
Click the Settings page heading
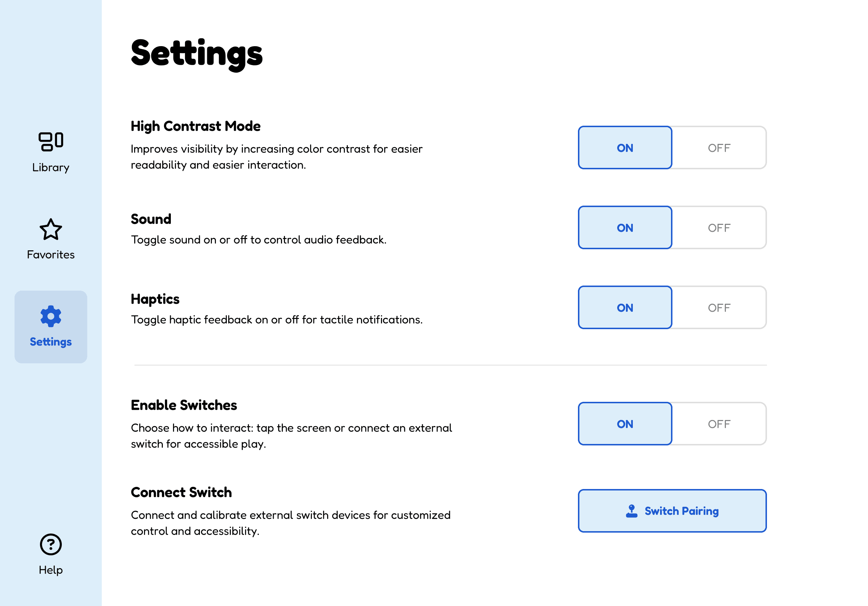[197, 54]
